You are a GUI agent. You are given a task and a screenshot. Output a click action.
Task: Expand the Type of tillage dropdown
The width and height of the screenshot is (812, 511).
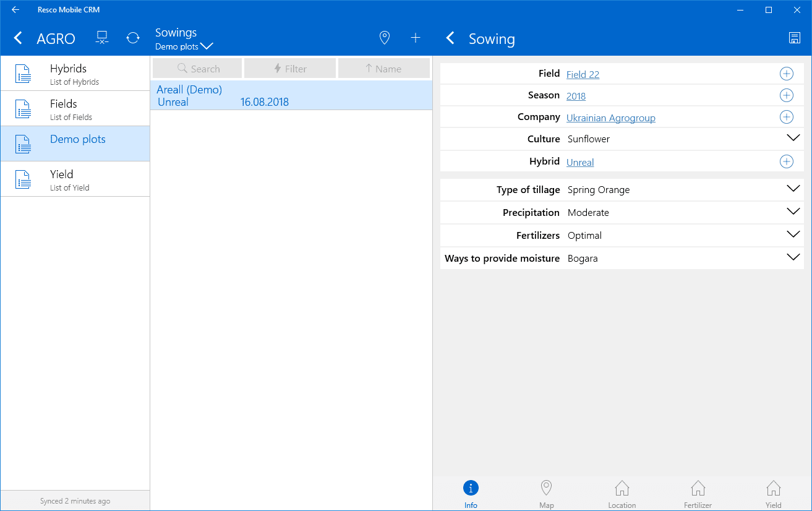(793, 189)
